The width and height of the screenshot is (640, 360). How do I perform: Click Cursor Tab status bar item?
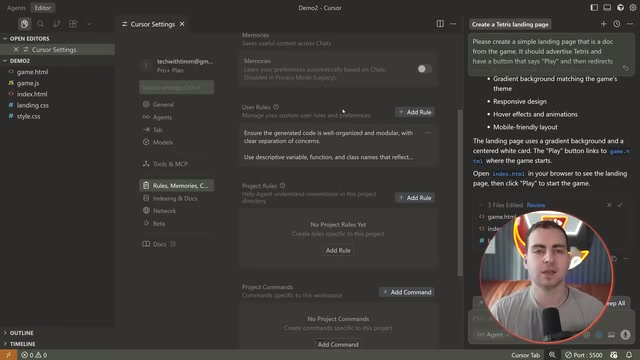coord(525,355)
